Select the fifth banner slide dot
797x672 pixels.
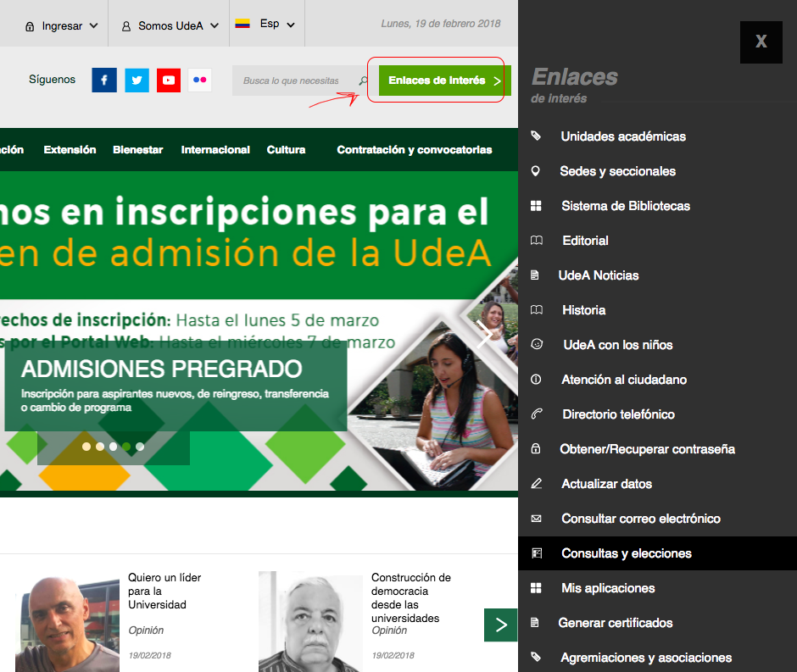point(140,447)
